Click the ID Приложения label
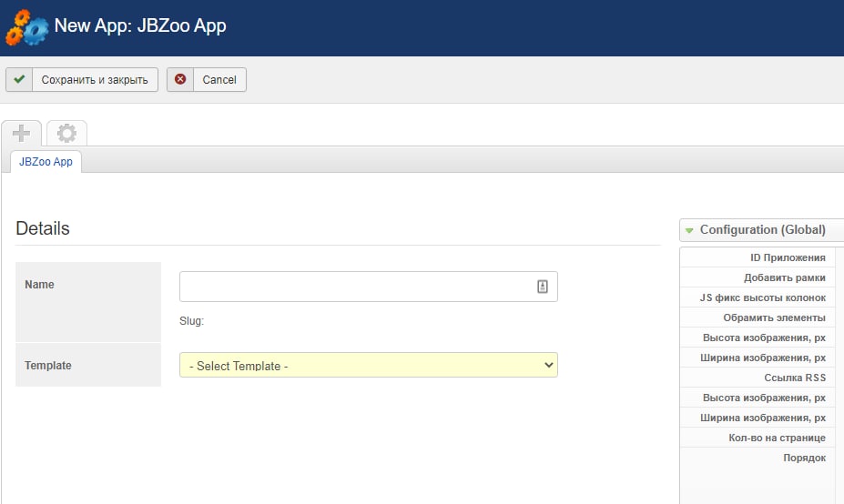This screenshot has width=844, height=504. coord(788,257)
